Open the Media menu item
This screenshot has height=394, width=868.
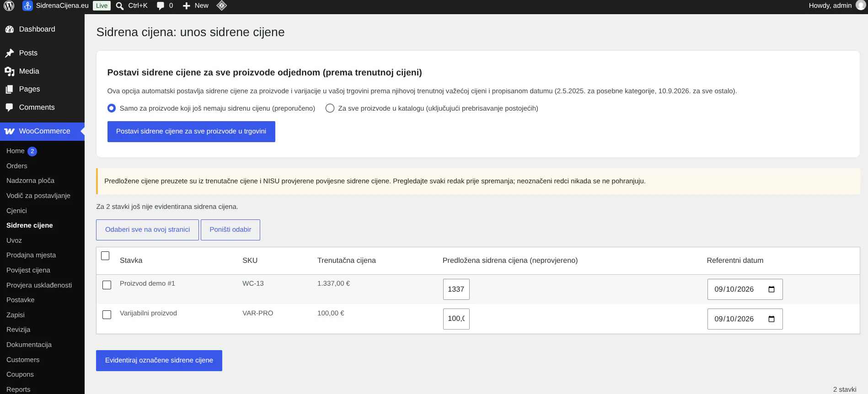pyautogui.click(x=42, y=71)
